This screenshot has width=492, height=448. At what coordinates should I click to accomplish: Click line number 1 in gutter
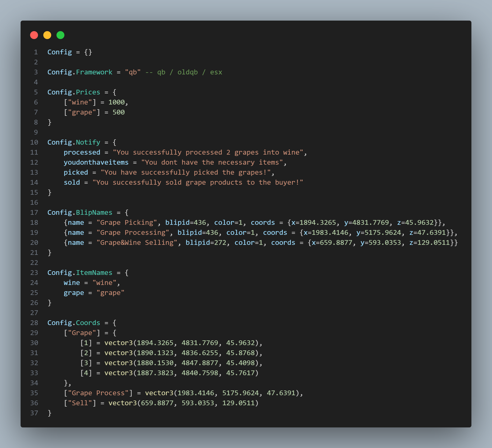tap(36, 52)
